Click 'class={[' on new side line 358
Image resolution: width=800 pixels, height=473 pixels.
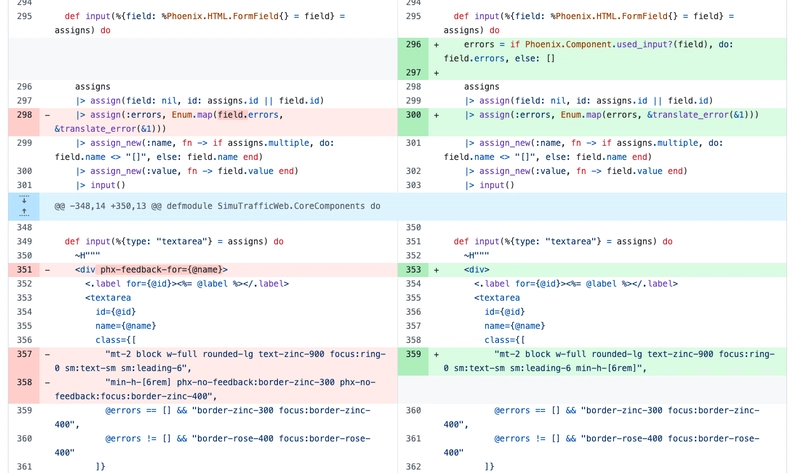[x=505, y=340]
